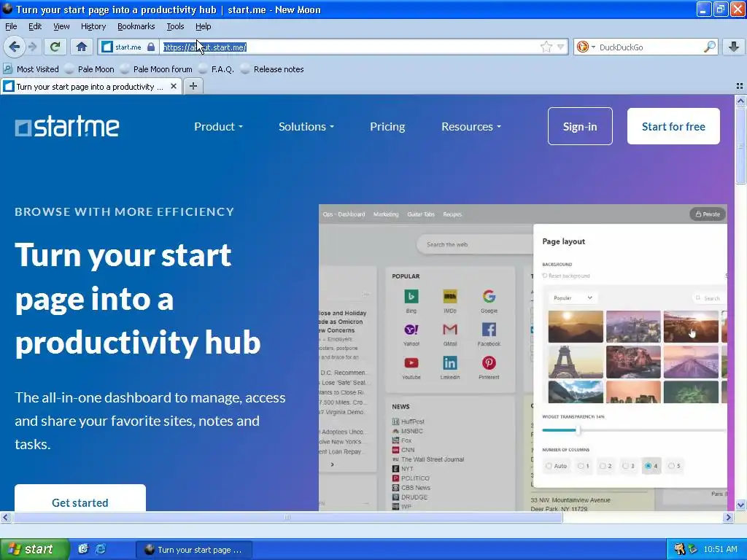Go back with the back arrow button
Viewport: 747px width, 560px height.
coord(14,47)
